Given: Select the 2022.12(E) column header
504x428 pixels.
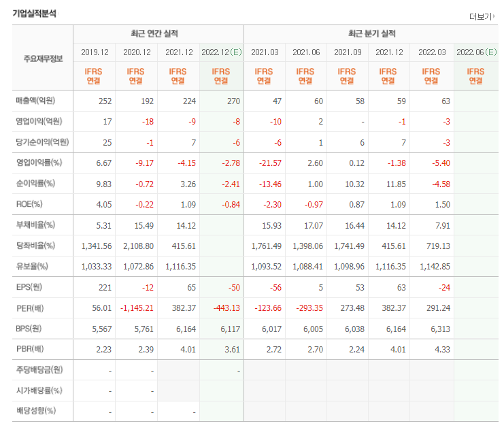Looking at the screenshot, I should click(222, 52).
